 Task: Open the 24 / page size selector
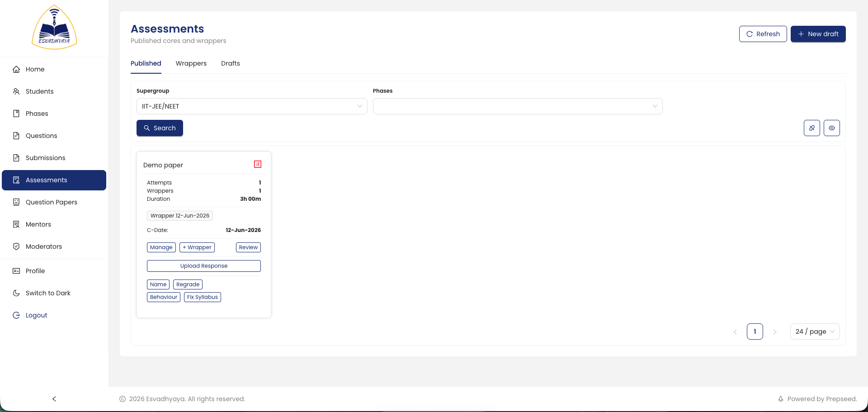(x=815, y=331)
